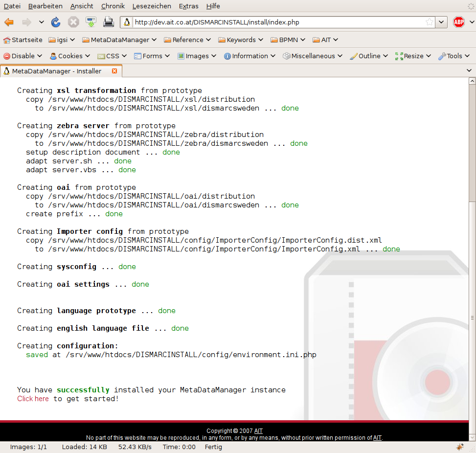Open the Datei menu
Screen dimensions: 476x453
click(12, 6)
